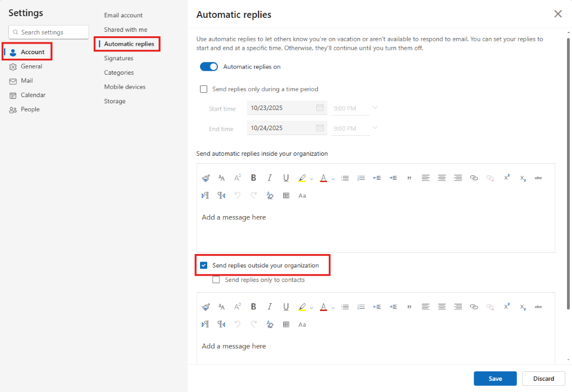Open the Calendar settings category
Image resolution: width=572 pixels, height=392 pixels.
coord(32,95)
